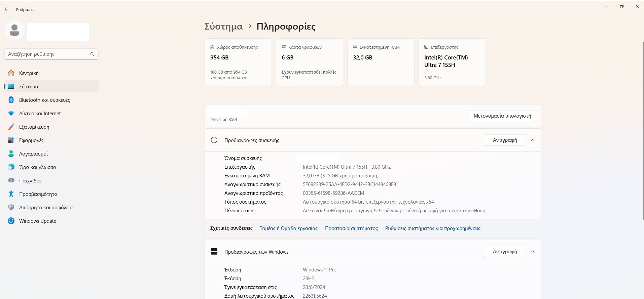
Task: Open Bluetooth και συσκευές via its icon
Action: [x=11, y=100]
